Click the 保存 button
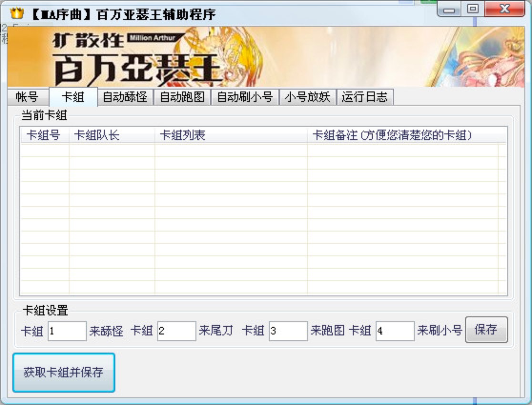The image size is (532, 405). pos(487,330)
